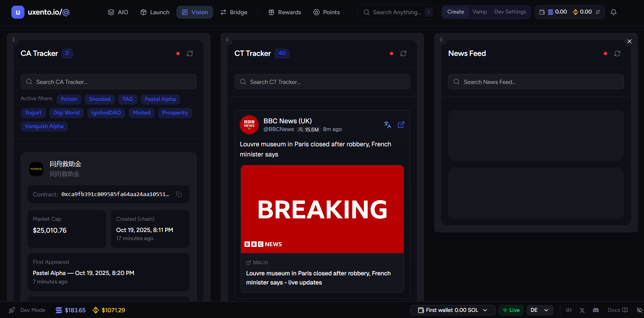Click in Search CT Tracker field
This screenshot has height=318, width=644.
(x=322, y=82)
